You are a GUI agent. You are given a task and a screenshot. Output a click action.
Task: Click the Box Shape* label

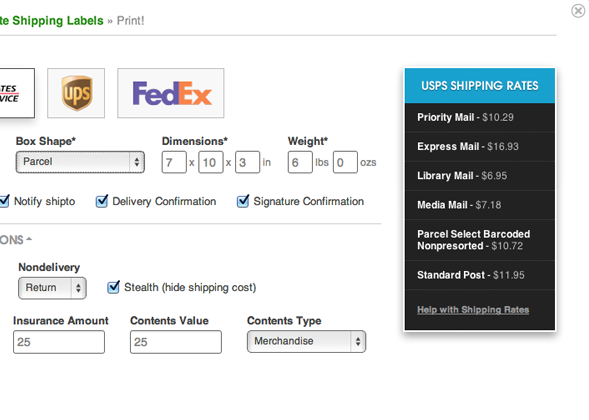(x=46, y=141)
